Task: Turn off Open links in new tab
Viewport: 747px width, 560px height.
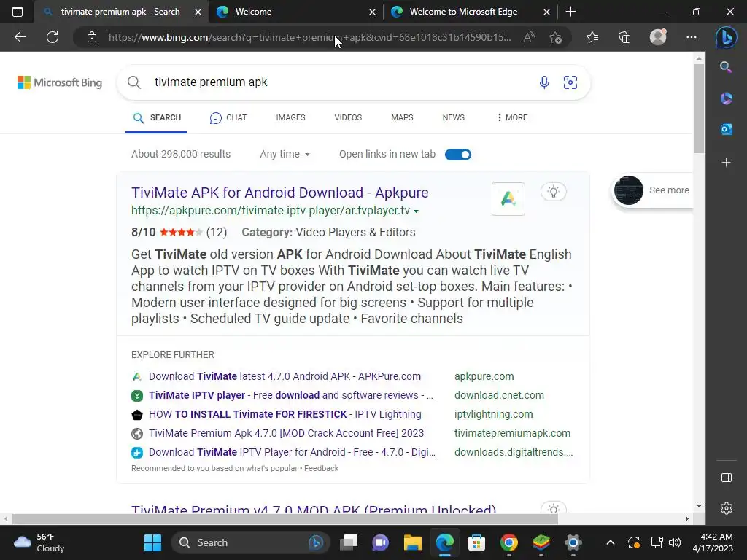Action: tap(458, 155)
